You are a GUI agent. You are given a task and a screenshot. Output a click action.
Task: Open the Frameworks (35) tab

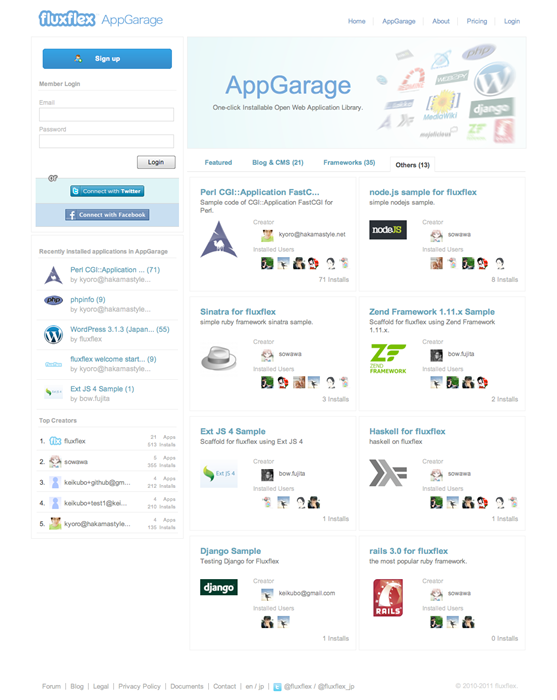349,162
